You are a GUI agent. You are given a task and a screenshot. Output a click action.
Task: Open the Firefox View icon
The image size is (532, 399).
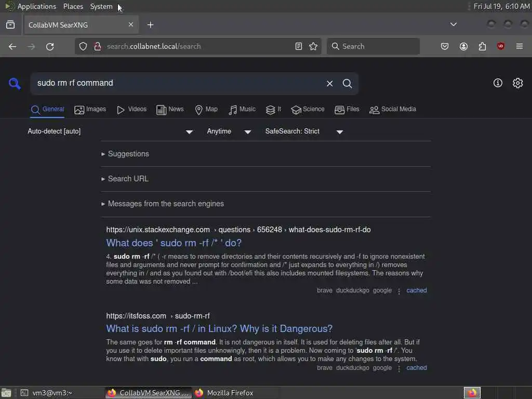(10, 25)
